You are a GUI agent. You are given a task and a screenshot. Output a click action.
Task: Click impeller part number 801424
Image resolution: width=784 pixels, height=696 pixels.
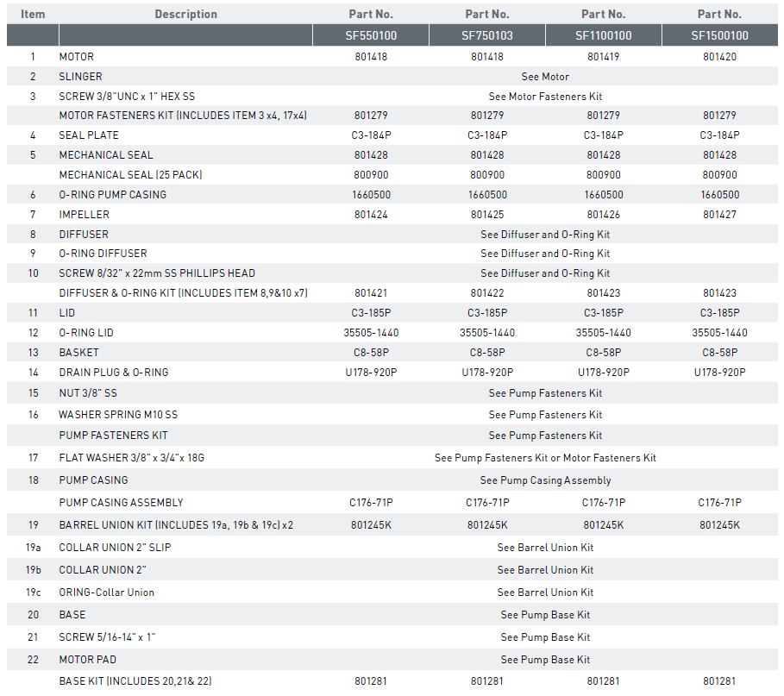pyautogui.click(x=371, y=215)
